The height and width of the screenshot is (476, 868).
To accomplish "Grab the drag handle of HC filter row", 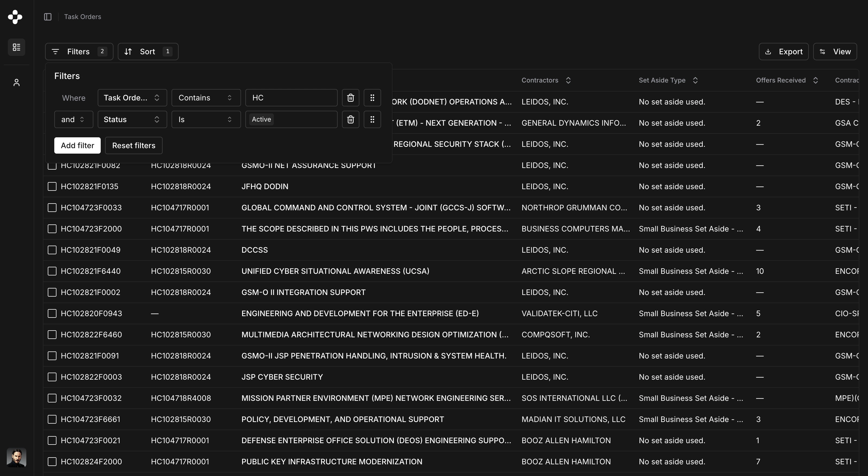I will point(372,98).
